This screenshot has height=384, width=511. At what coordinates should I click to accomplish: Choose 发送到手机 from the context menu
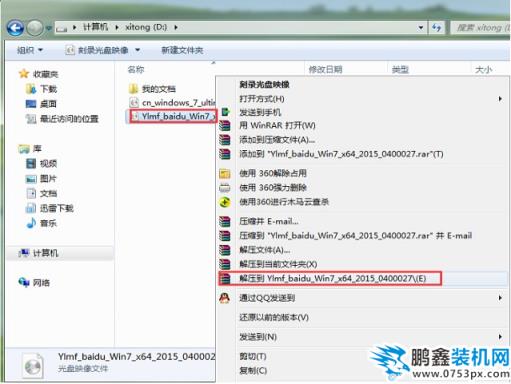260,112
